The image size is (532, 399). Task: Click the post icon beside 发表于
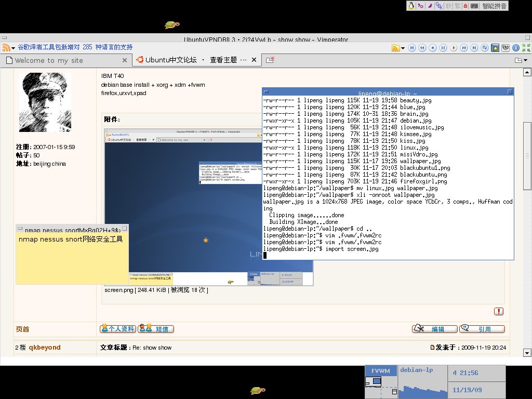click(x=432, y=348)
